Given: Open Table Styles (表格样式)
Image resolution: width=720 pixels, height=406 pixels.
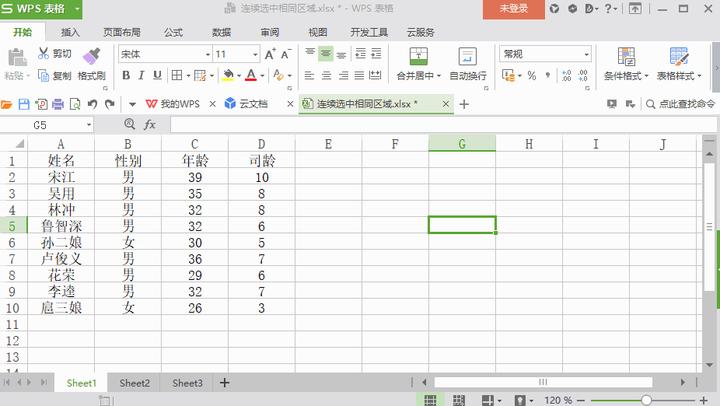Looking at the screenshot, I should point(679,64).
